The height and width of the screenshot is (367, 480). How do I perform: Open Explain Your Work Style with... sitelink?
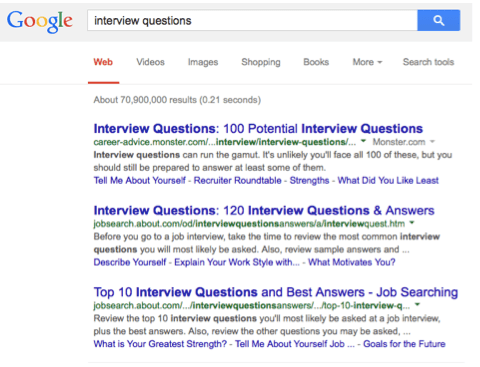click(x=237, y=262)
